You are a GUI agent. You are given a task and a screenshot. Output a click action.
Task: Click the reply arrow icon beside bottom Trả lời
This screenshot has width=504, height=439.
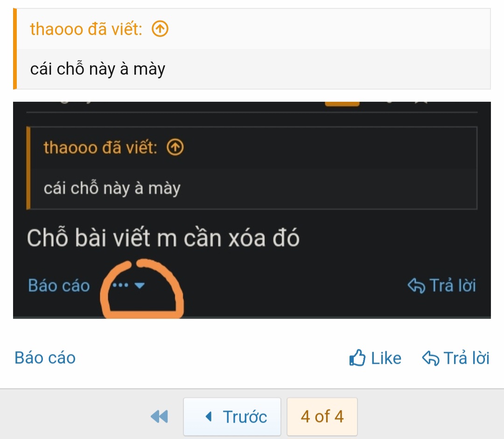pos(431,358)
